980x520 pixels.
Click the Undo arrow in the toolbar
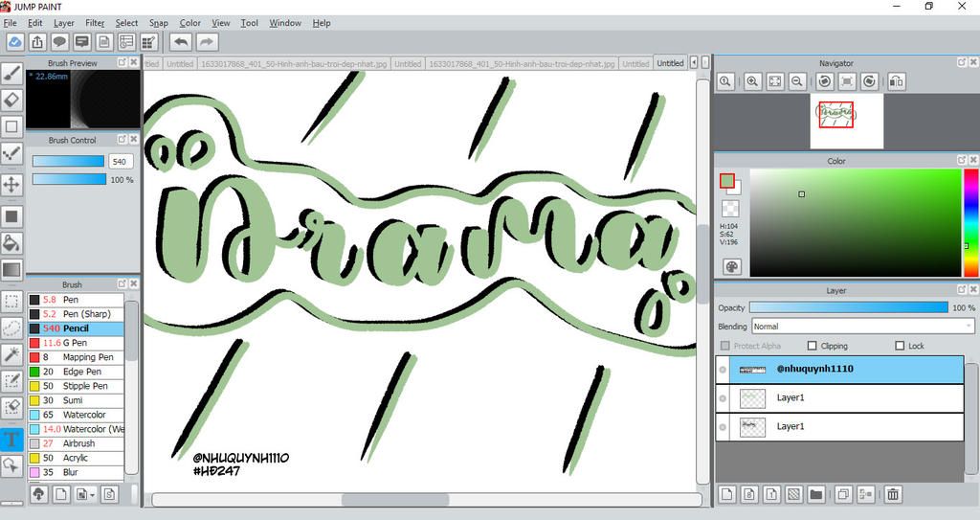pos(181,42)
